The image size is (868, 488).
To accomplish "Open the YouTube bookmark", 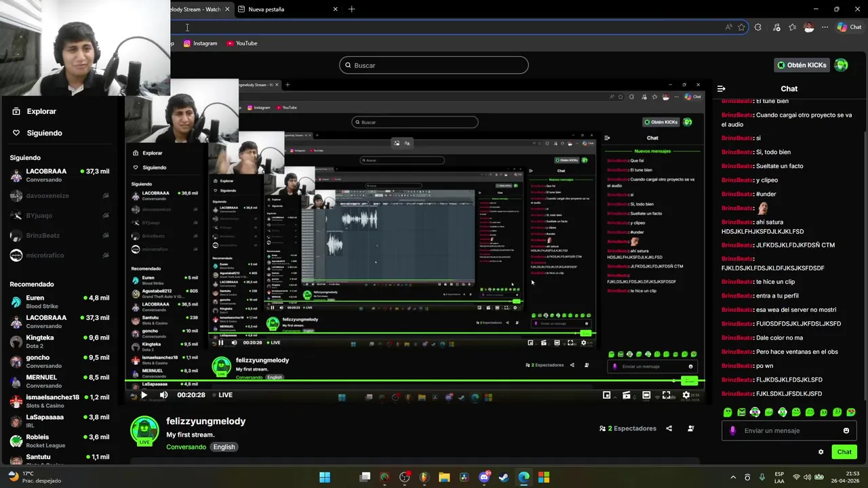I will 242,43.
